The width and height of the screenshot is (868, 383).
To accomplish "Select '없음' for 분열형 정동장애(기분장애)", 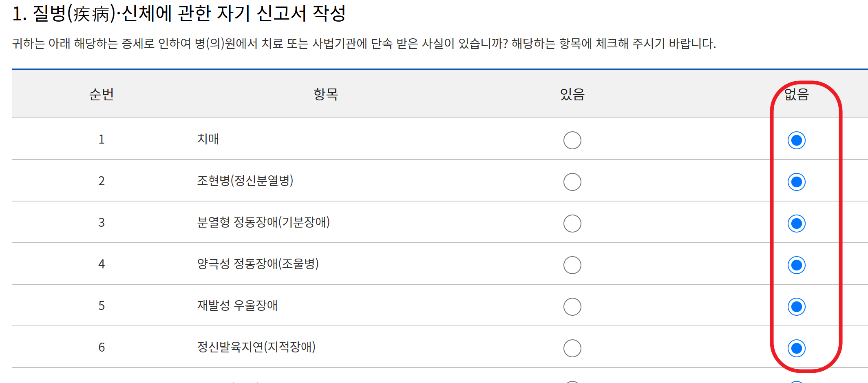I will point(796,224).
